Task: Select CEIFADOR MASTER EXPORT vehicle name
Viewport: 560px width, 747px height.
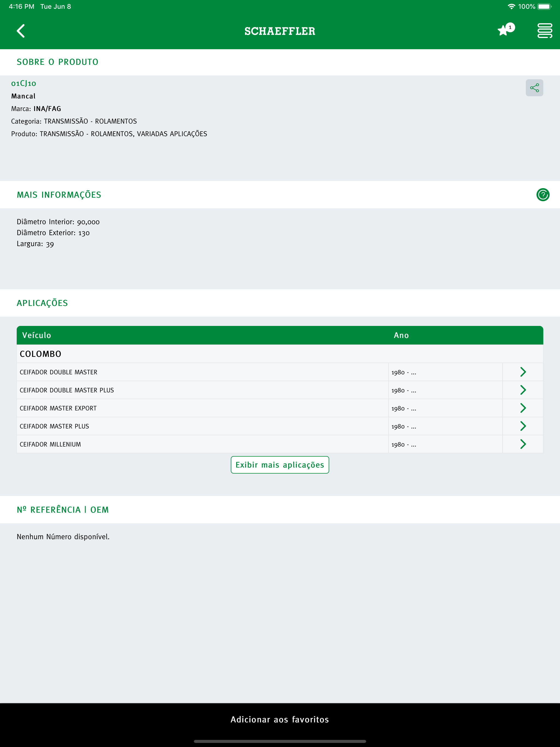Action: coord(58,408)
